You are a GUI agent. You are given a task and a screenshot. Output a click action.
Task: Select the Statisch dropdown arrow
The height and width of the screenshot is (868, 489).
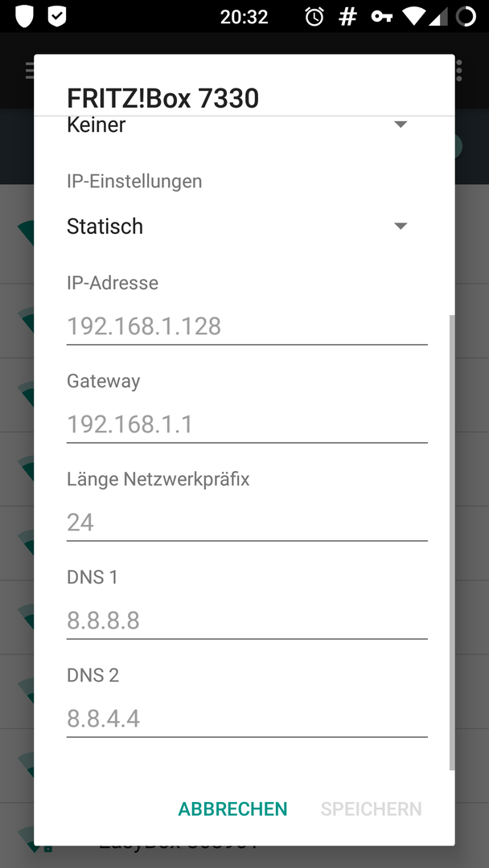tap(401, 226)
